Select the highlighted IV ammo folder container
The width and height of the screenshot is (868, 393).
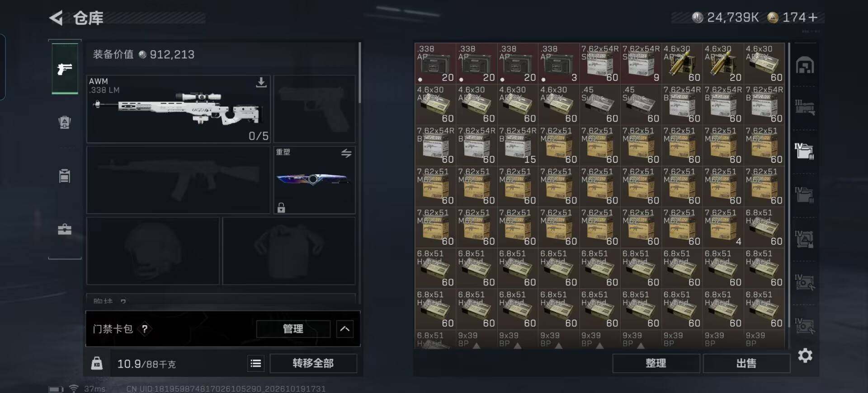805,151
